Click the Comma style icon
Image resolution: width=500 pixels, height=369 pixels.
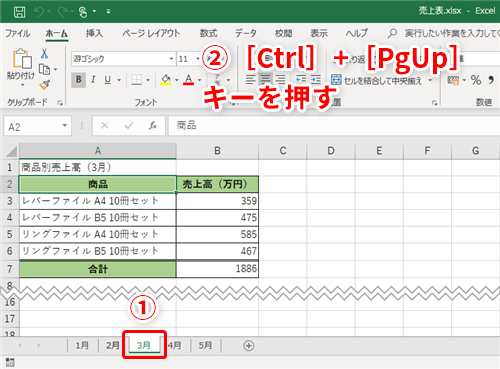coord(491,80)
